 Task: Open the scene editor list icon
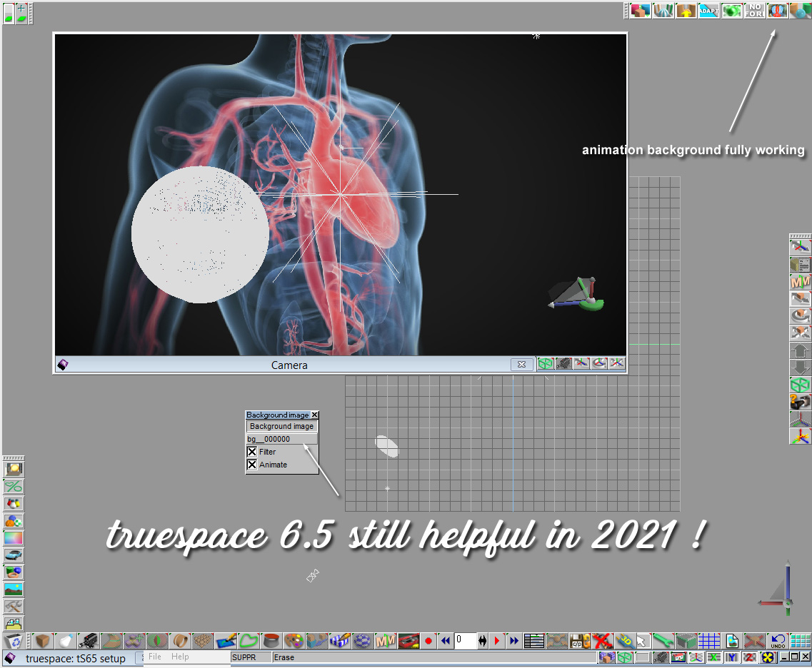point(534,641)
